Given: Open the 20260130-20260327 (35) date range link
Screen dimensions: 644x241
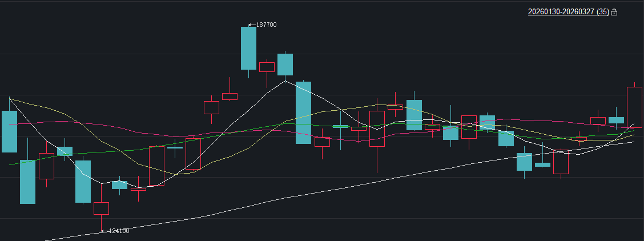Looking at the screenshot, I should (x=569, y=12).
